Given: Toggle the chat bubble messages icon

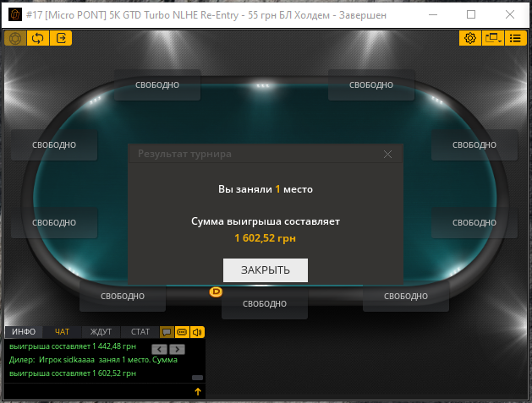Looking at the screenshot, I should pos(167,332).
